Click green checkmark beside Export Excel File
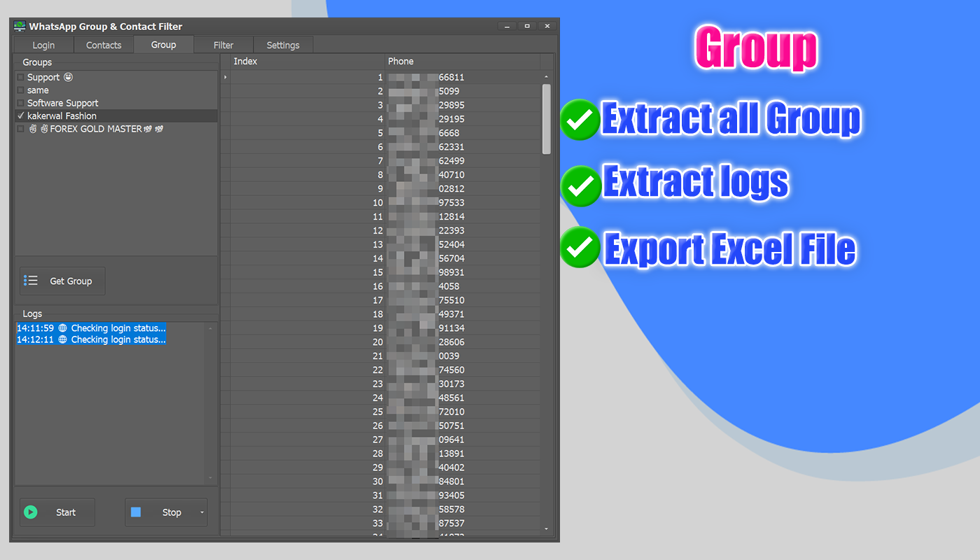This screenshot has height=560, width=980. point(580,247)
